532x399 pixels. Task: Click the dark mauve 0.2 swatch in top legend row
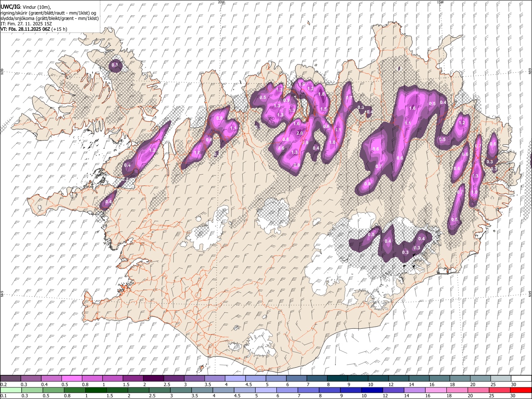coord(10,378)
